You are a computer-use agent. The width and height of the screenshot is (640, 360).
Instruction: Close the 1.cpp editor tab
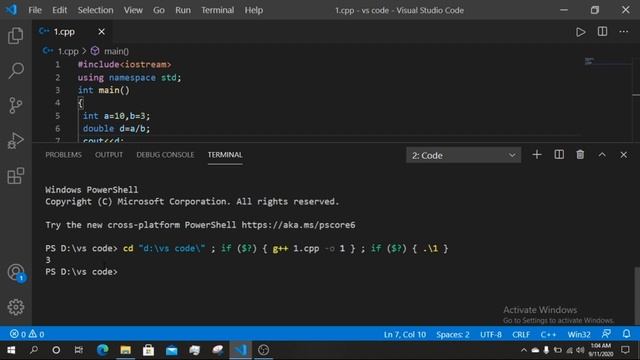click(101, 31)
